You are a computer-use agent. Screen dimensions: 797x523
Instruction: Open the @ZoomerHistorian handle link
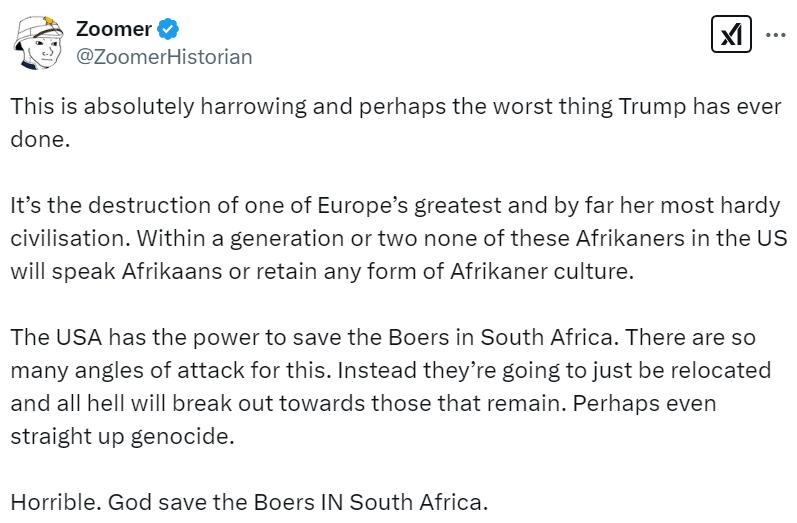pyautogui.click(x=164, y=57)
